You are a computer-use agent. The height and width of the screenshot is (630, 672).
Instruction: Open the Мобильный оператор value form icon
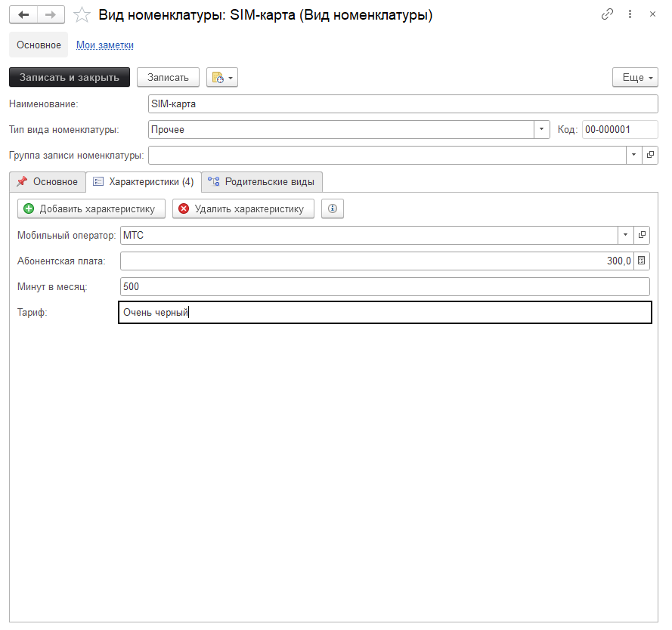[642, 235]
